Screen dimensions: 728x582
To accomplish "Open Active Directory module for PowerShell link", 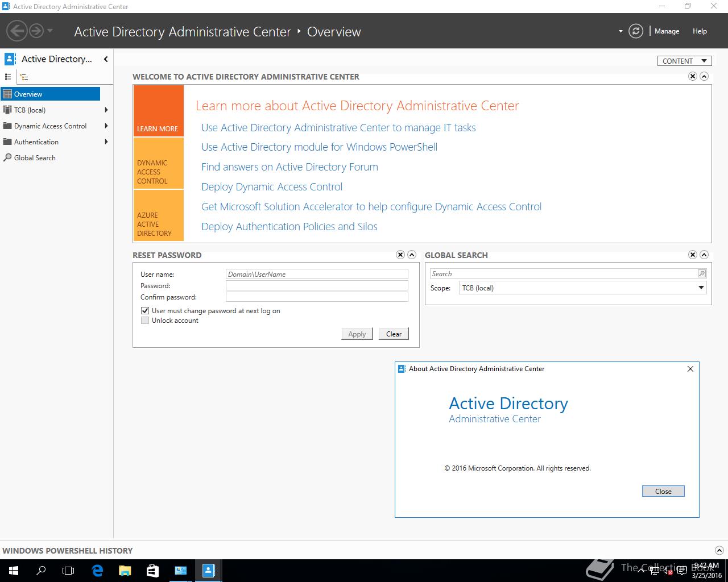I will tap(319, 147).
